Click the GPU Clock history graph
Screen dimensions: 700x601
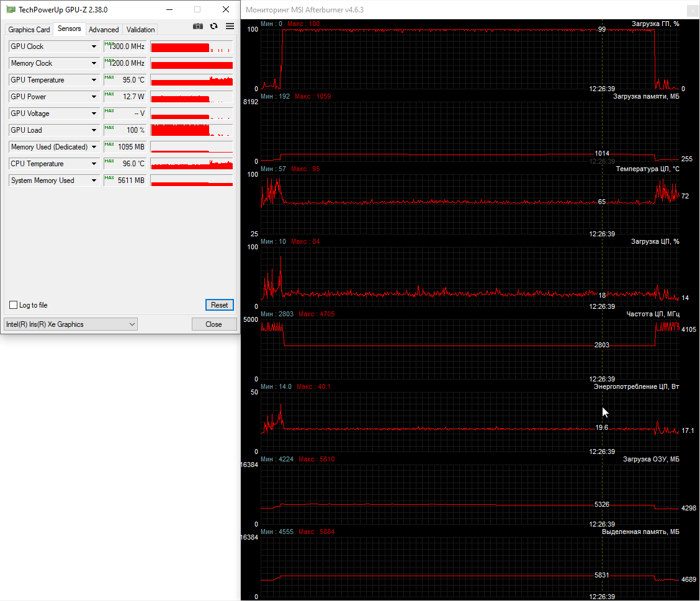(192, 47)
